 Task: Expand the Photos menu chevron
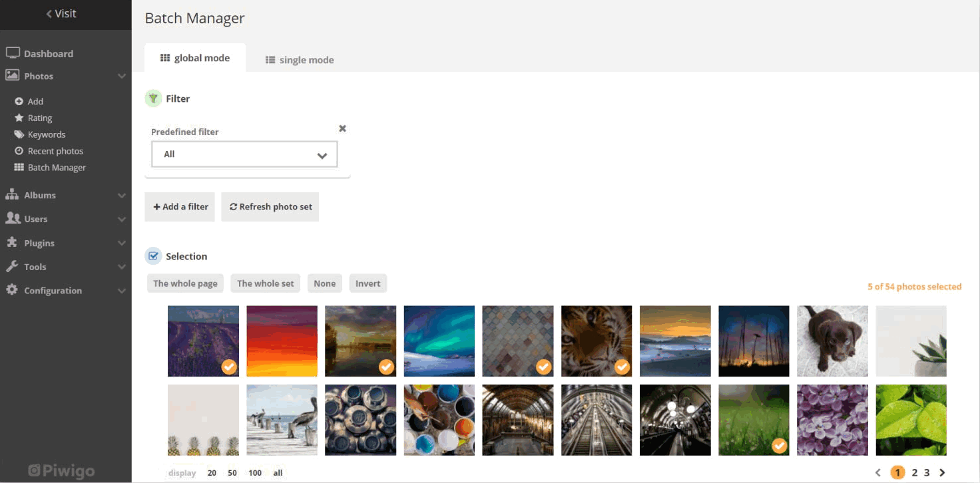[x=122, y=77]
